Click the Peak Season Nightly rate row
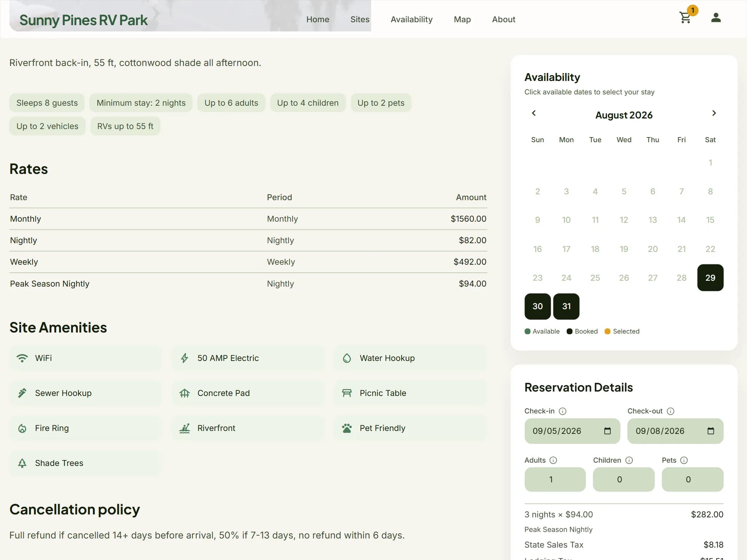 pyautogui.click(x=248, y=284)
